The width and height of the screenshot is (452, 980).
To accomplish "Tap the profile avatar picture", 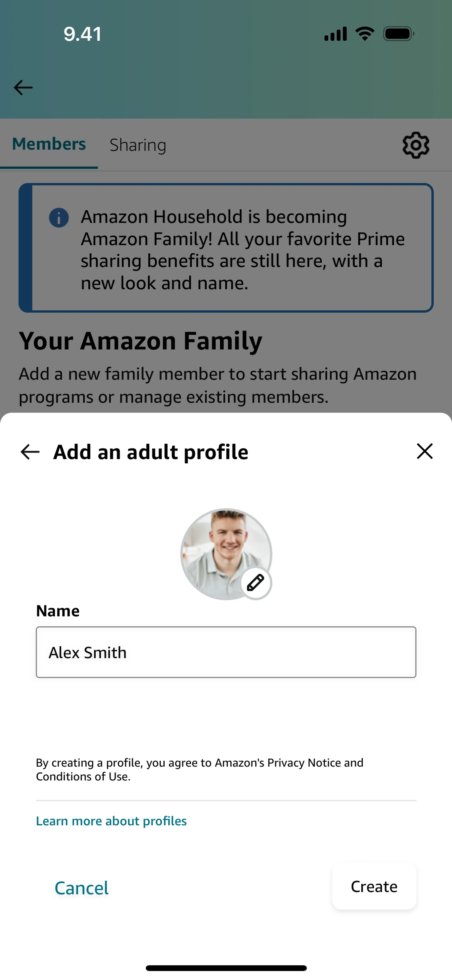I will coord(226,554).
